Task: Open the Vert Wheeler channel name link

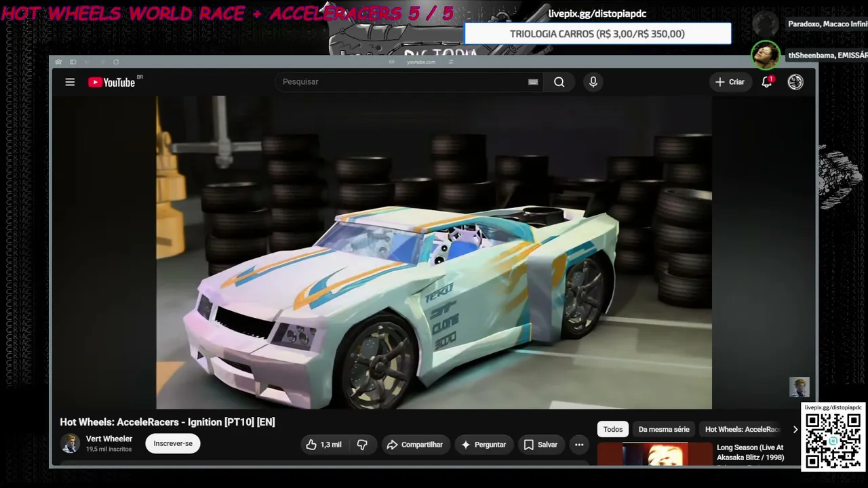Action: pos(109,439)
